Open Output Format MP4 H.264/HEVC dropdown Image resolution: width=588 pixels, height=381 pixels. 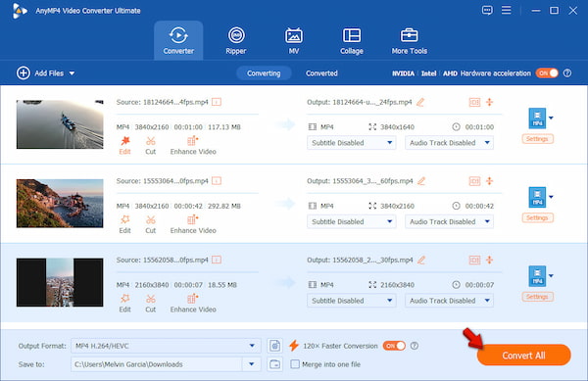[166, 346]
